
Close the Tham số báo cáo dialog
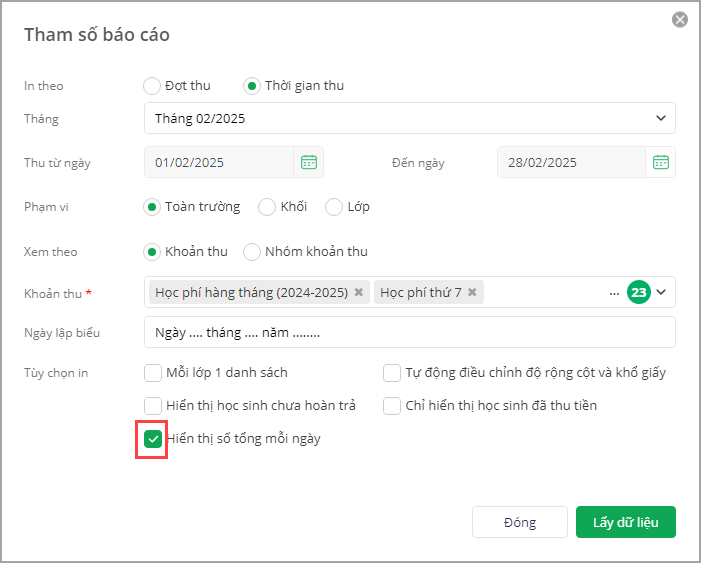pos(680,19)
